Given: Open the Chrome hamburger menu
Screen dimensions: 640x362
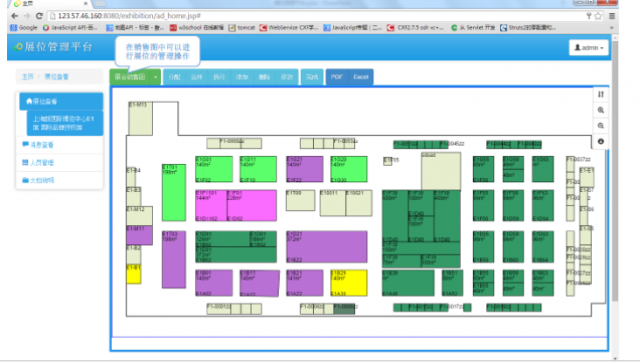Looking at the screenshot, I should point(611,16).
